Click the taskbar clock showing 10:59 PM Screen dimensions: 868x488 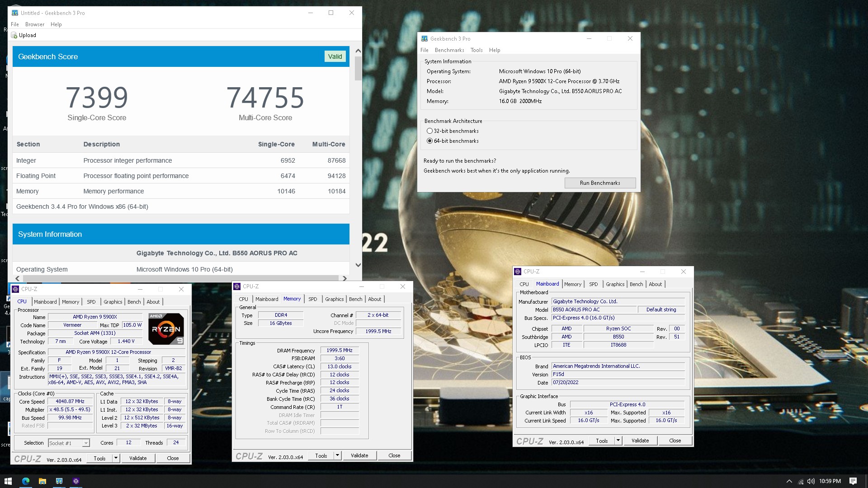click(830, 481)
